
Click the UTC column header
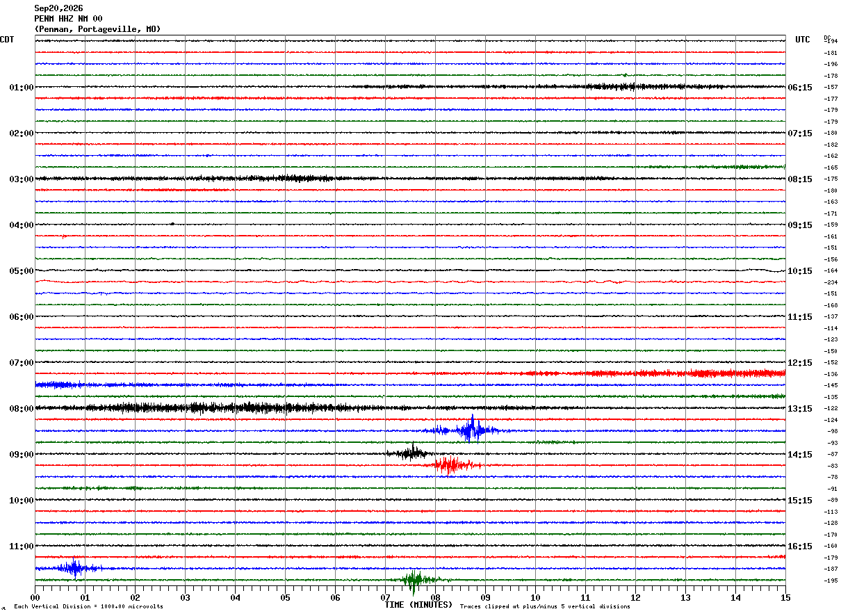click(x=803, y=40)
